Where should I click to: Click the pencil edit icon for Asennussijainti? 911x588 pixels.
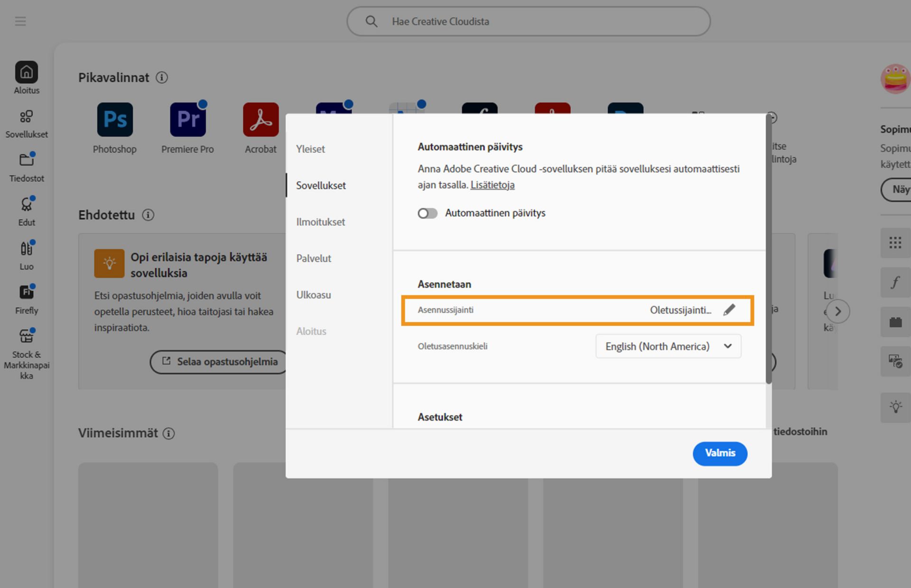[729, 310]
